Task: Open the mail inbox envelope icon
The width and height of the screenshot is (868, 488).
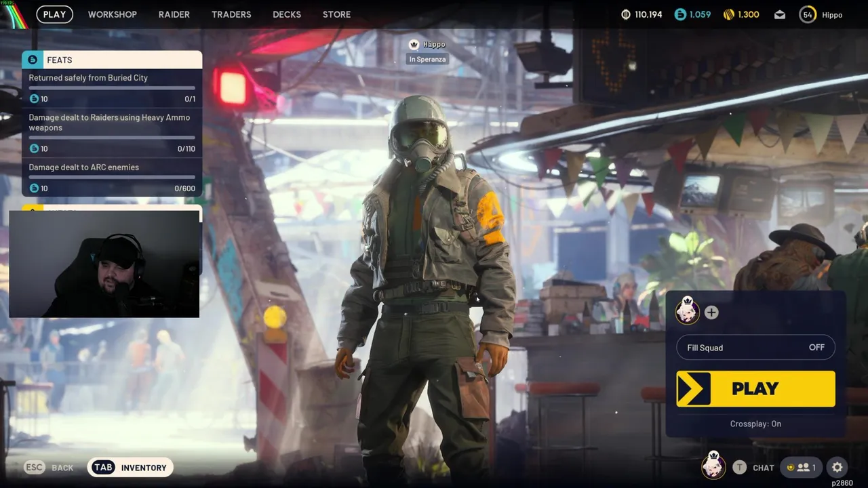Action: [x=780, y=14]
